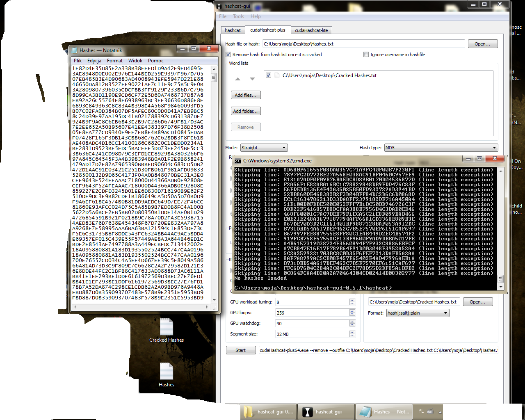
Task: Open the Widok menu in Notatnik
Action: (135, 61)
